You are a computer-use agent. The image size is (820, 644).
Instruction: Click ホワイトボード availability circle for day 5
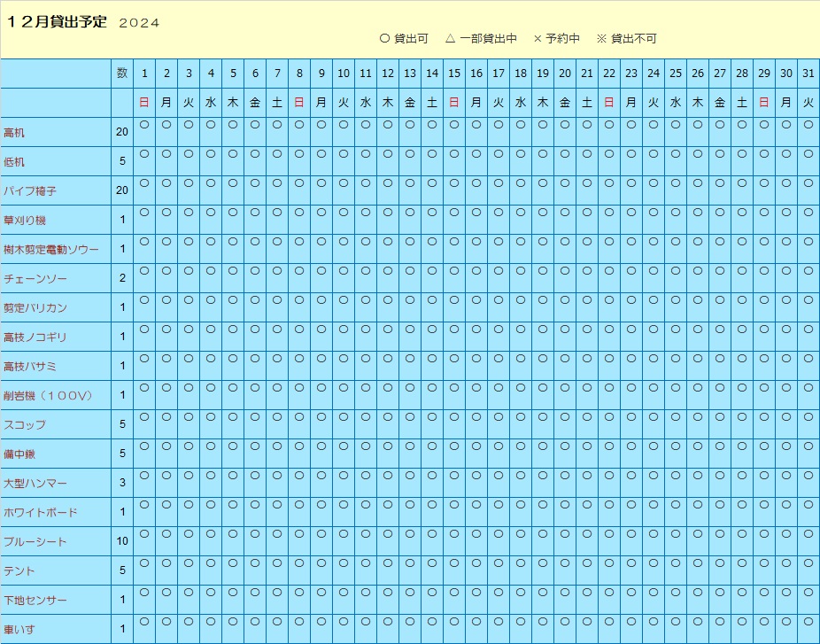[233, 505]
